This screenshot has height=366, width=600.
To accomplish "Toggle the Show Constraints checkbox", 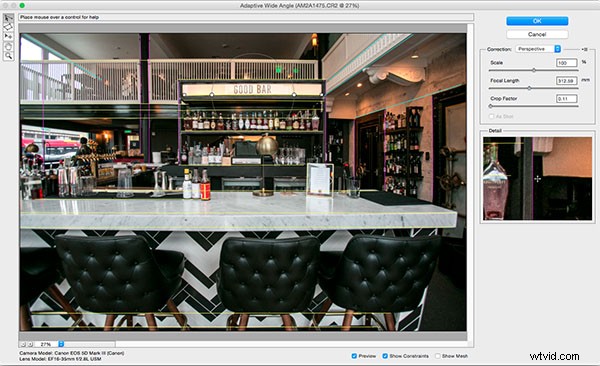I will [x=385, y=356].
